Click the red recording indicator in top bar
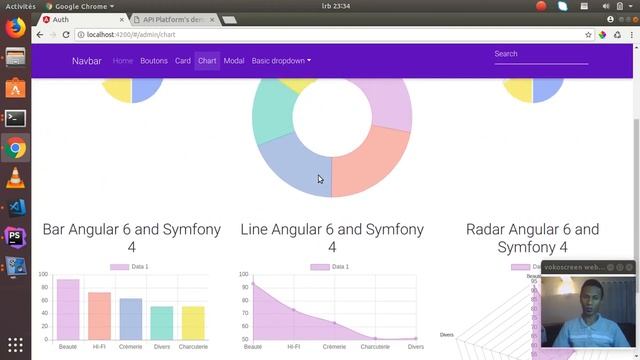The height and width of the screenshot is (360, 640). click(541, 6)
